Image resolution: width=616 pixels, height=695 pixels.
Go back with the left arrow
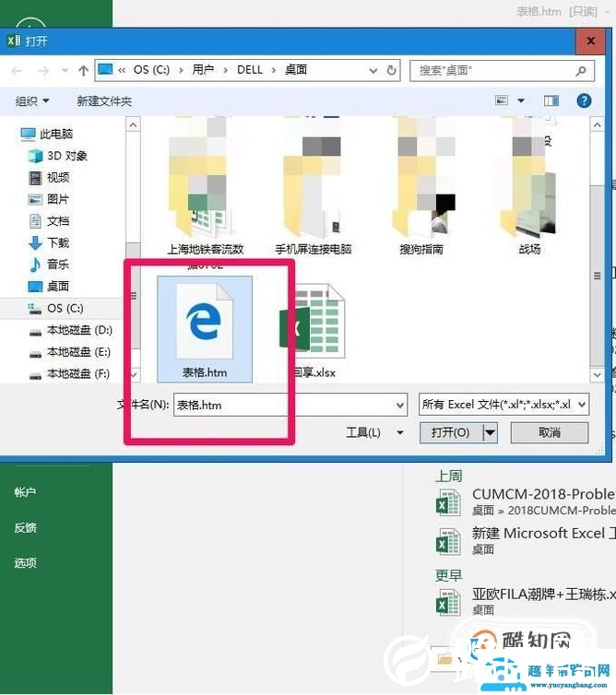coord(17,71)
